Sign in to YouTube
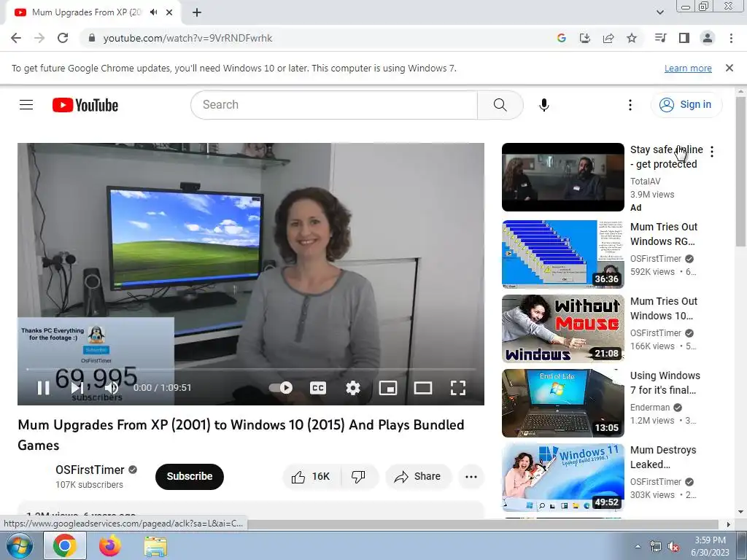Viewport: 747px width, 560px height. pos(686,105)
